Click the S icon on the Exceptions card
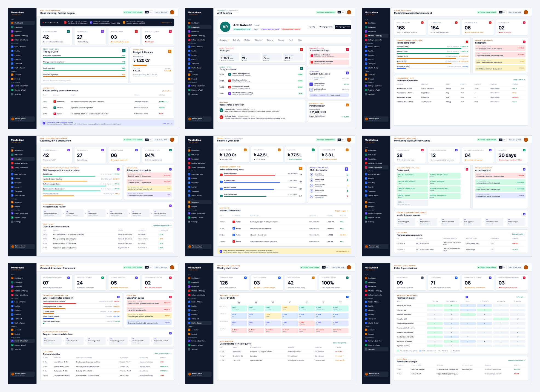Screen dimensions: 540x392 (524, 42)
